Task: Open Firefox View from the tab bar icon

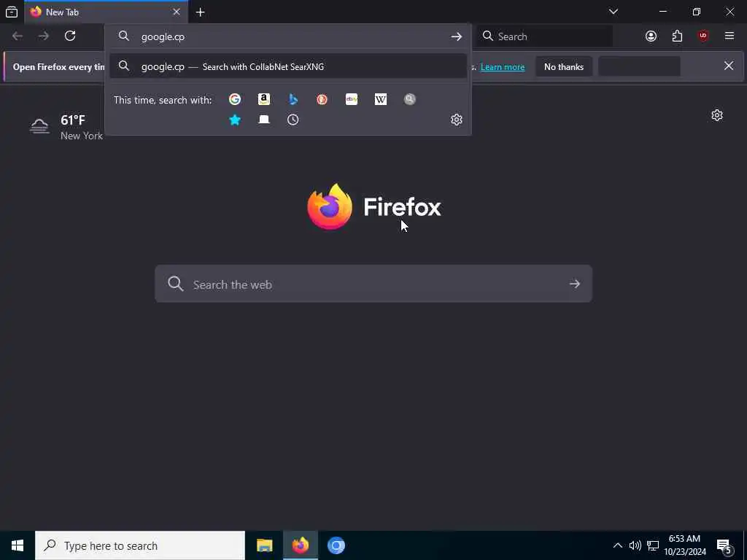Action: (x=12, y=12)
